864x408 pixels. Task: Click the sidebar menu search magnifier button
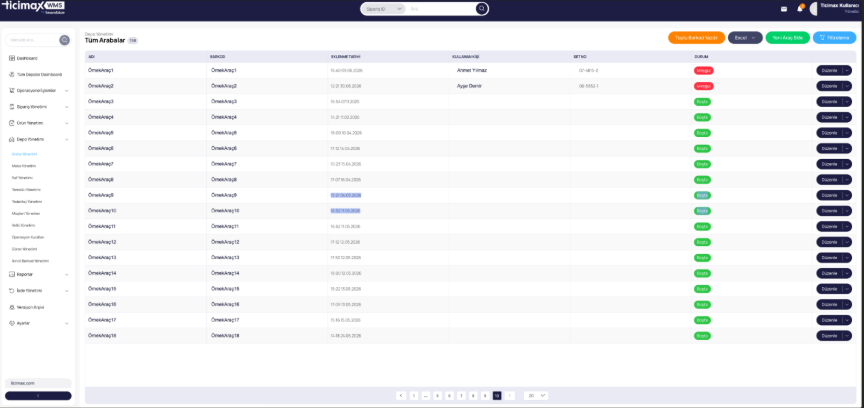tap(64, 40)
